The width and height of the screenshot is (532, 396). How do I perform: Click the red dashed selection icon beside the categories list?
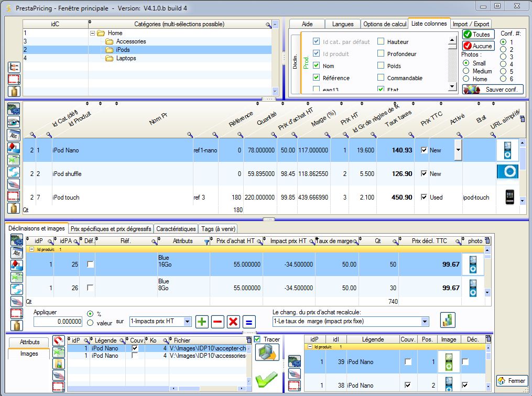pyautogui.click(x=14, y=79)
